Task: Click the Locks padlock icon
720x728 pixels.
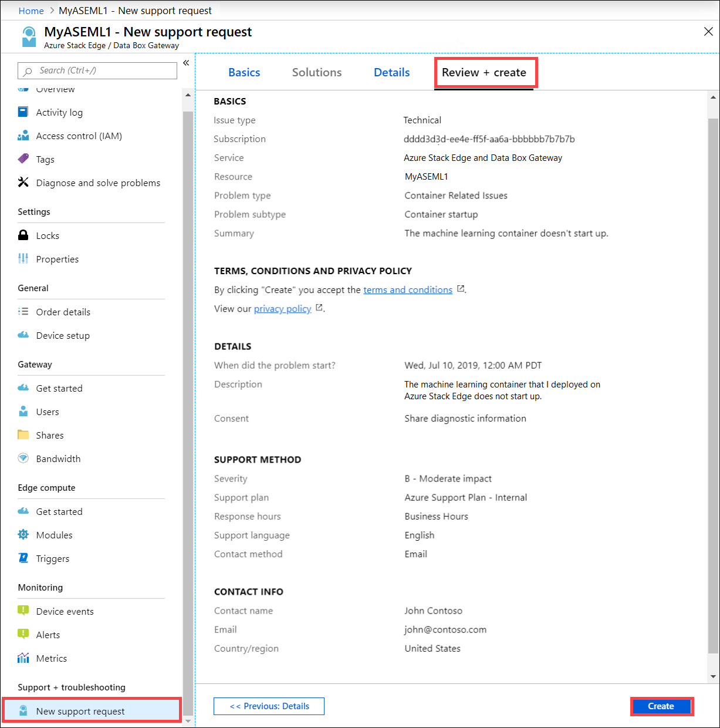Action: tap(23, 235)
